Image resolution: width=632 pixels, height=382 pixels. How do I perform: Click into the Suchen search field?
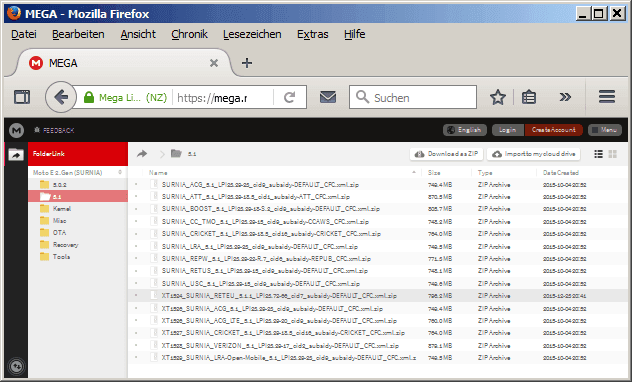click(413, 97)
